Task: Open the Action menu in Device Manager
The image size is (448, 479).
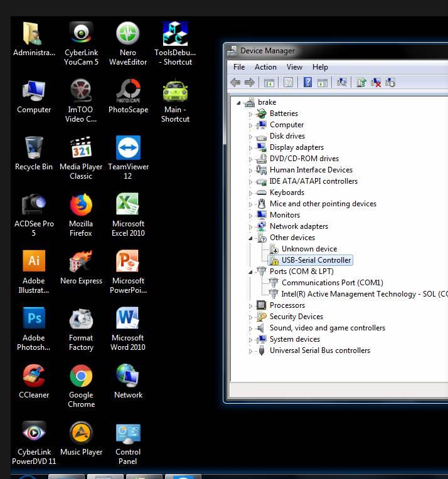Action: click(x=265, y=67)
